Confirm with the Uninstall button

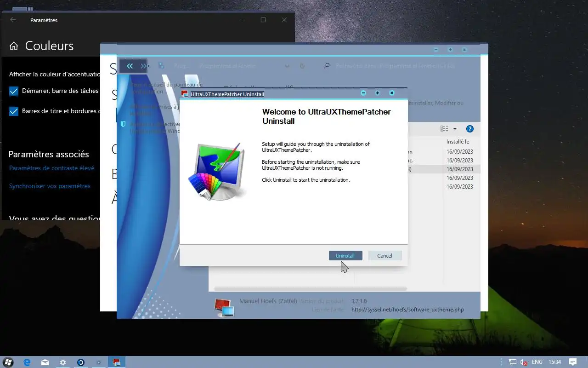345,256
